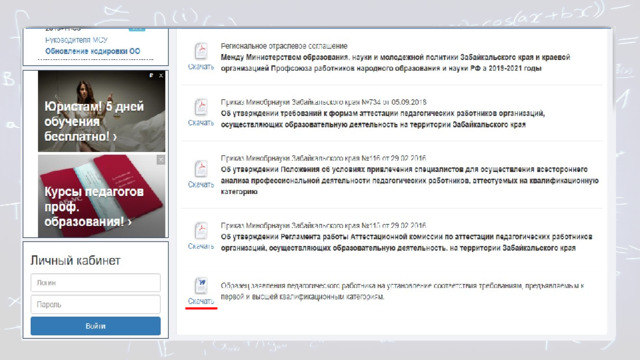Click PDF icon for Региональное отраслевое соглашение

(201, 51)
